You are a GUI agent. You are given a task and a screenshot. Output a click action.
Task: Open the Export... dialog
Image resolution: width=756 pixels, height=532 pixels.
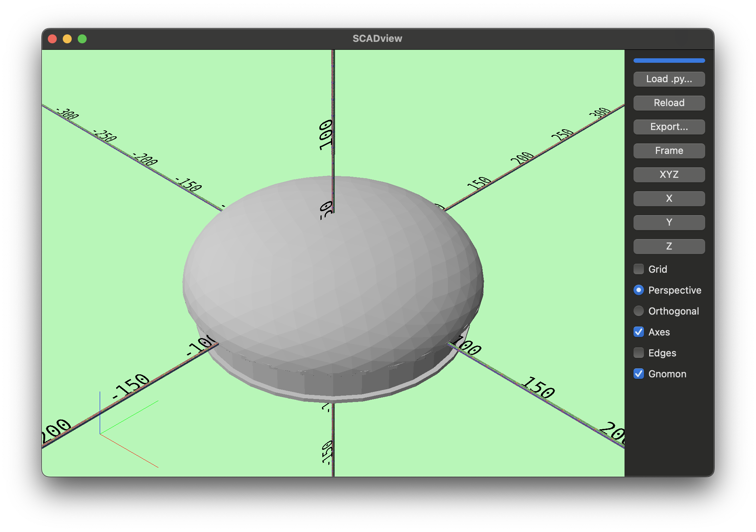click(x=669, y=127)
